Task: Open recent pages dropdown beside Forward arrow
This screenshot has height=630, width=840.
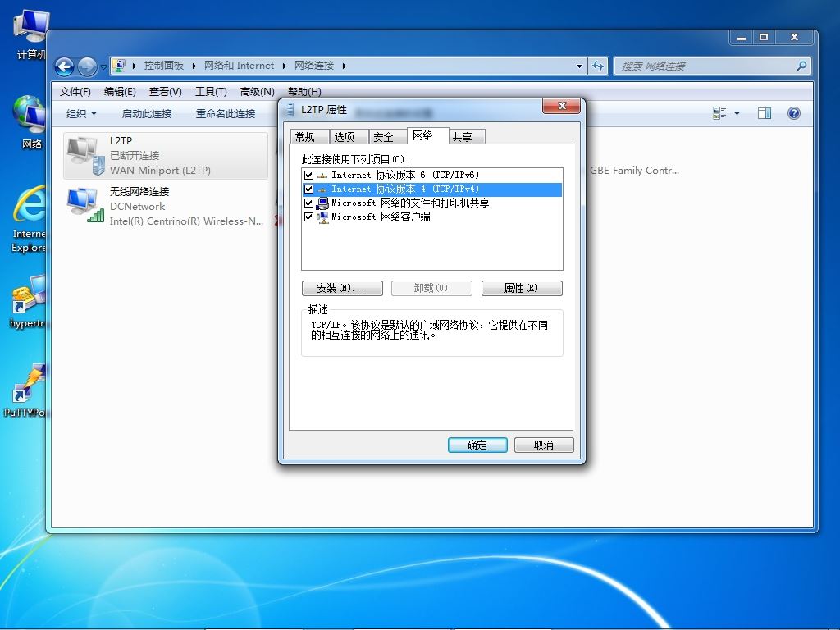Action: click(x=103, y=67)
